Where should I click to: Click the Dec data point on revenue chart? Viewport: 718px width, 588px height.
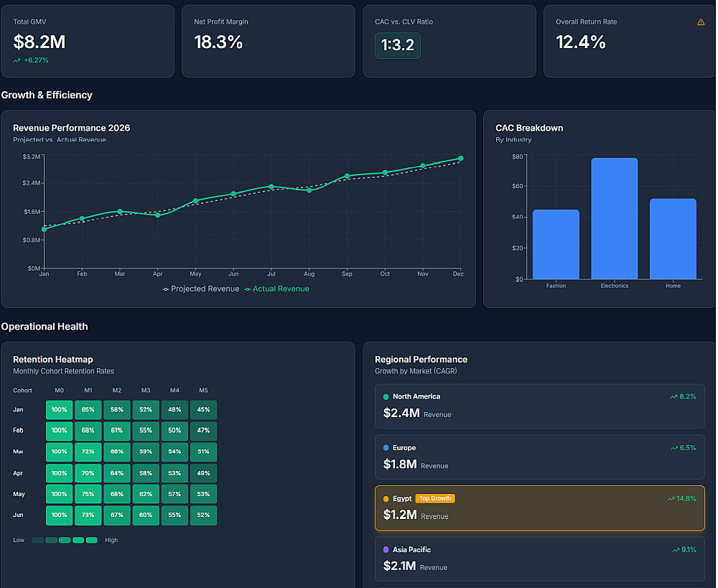click(461, 159)
